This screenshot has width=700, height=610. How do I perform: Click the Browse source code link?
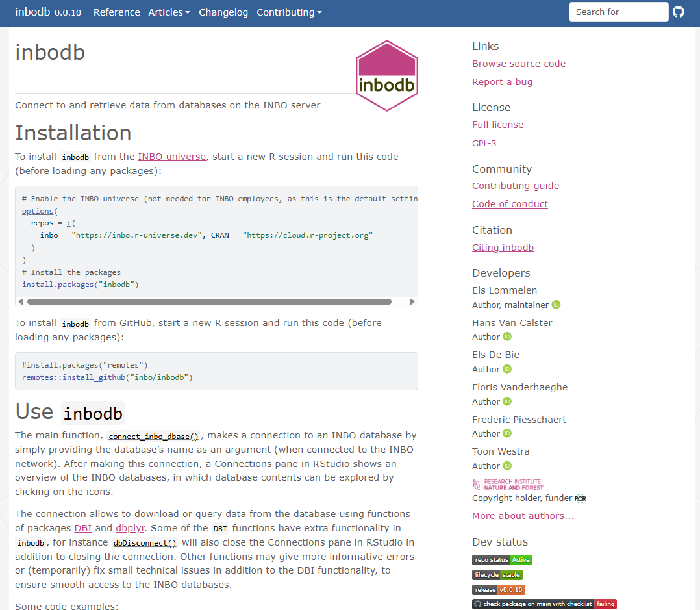519,64
